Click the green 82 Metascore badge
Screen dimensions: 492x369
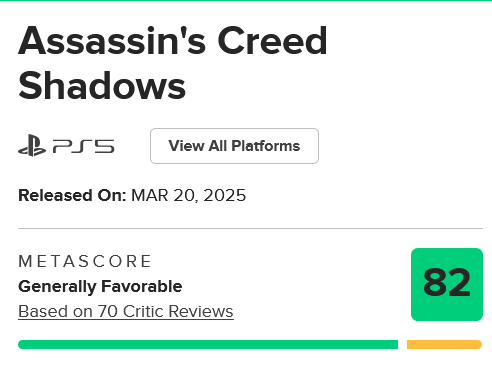tap(447, 284)
